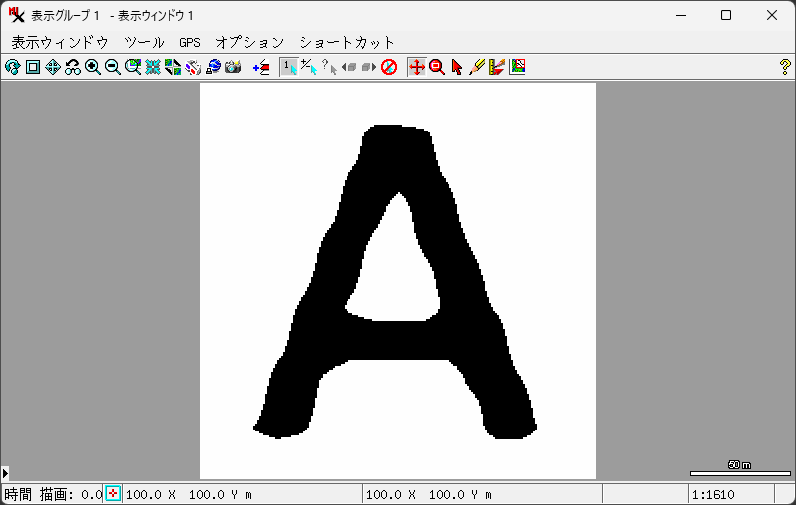Click the camera snapshot icon
This screenshot has width=796, height=505.
coord(233,67)
